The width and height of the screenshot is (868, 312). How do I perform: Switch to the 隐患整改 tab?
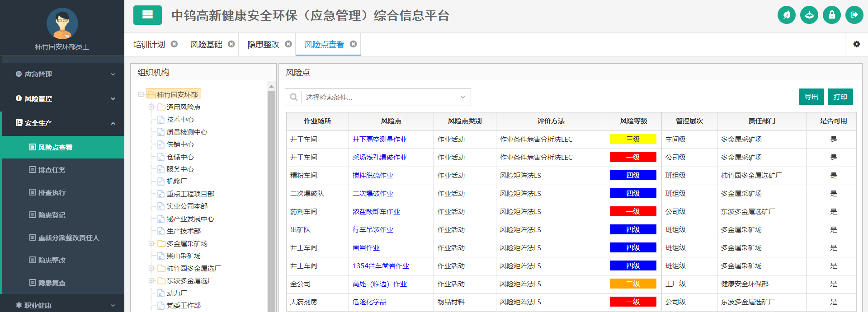tap(263, 44)
